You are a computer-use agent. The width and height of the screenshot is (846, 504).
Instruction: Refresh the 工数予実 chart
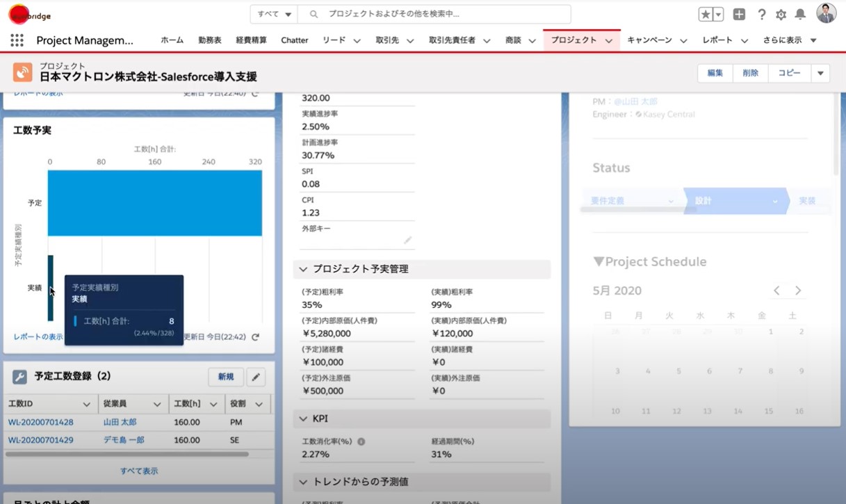click(255, 337)
